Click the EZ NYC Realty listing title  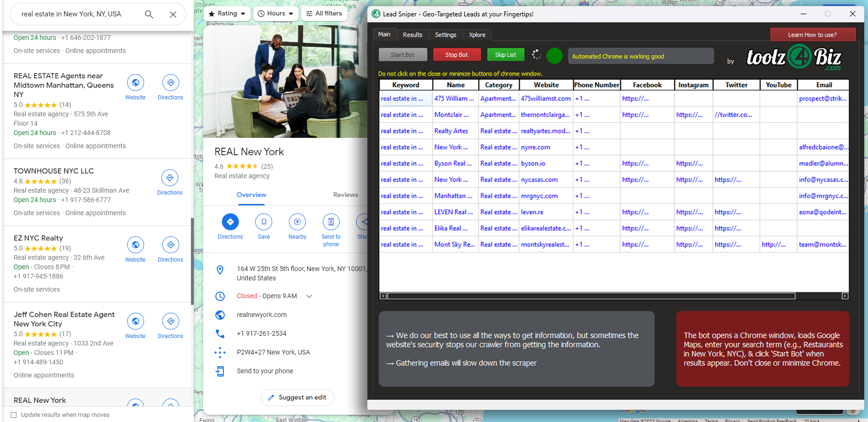click(38, 238)
